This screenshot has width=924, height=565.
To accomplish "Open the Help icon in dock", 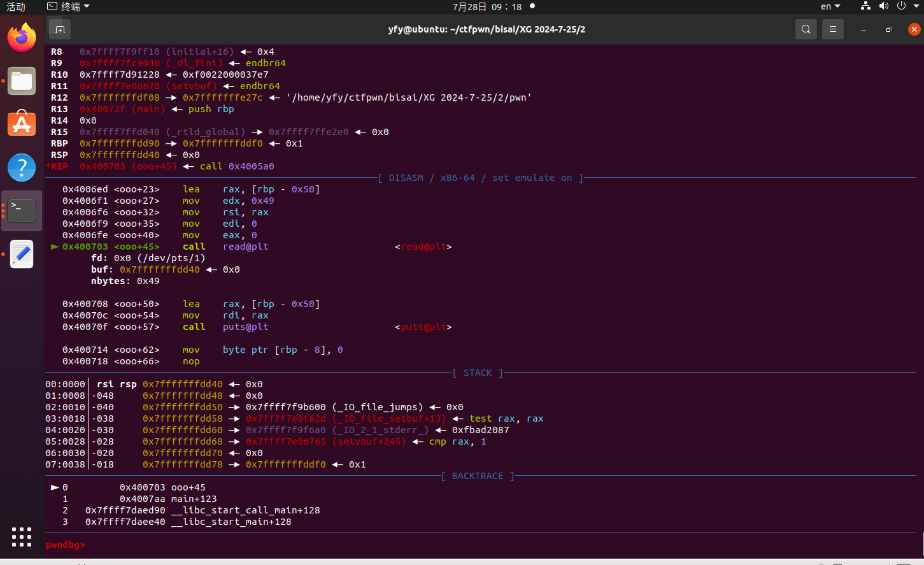I will 22,167.
